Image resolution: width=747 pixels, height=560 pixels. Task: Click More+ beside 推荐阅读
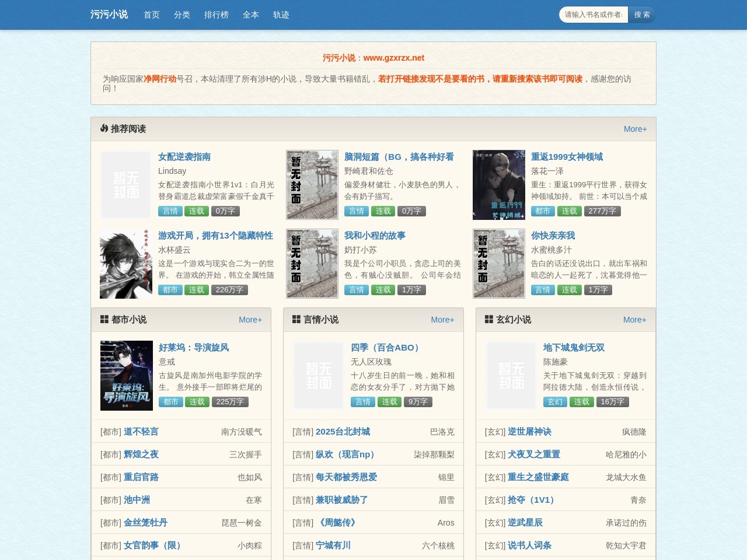636,129
